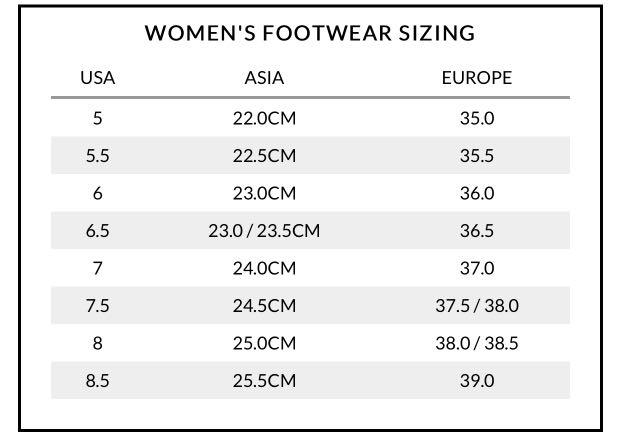This screenshot has width=621, height=433.
Task: Select Europe size 35.0
Action: click(477, 118)
